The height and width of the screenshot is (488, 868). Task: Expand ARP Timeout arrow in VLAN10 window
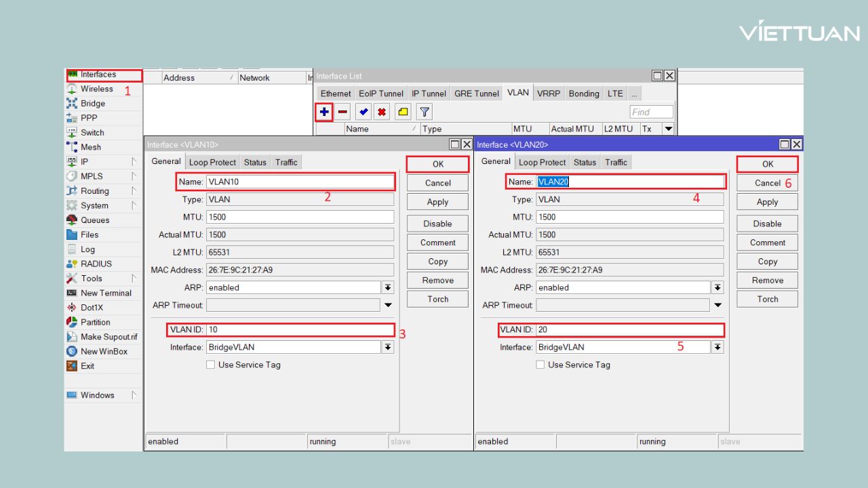coord(388,306)
